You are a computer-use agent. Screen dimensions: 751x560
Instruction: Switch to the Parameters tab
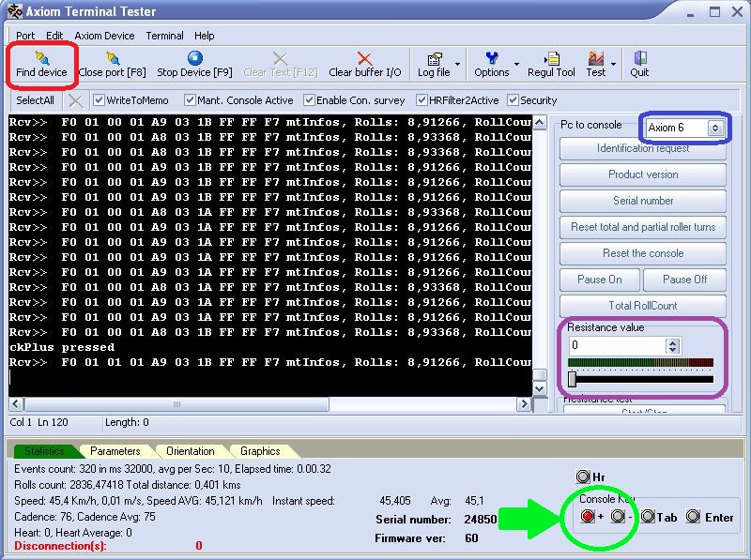tap(115, 451)
